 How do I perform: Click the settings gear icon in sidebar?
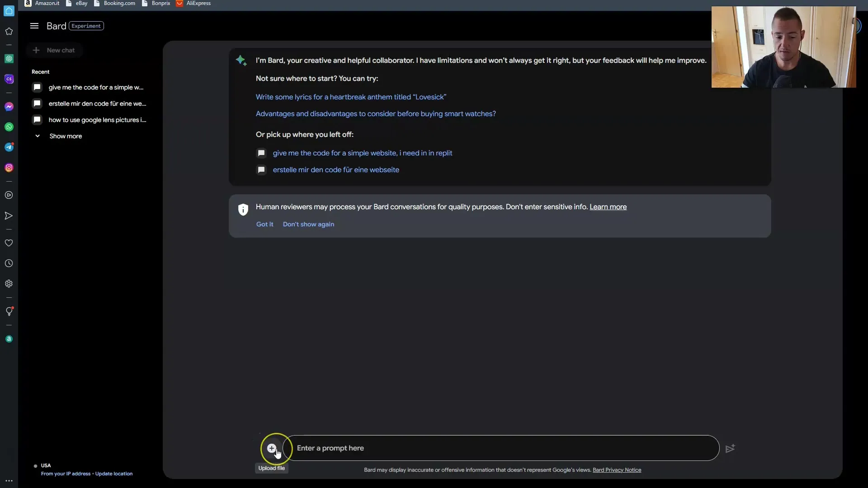pos(9,283)
